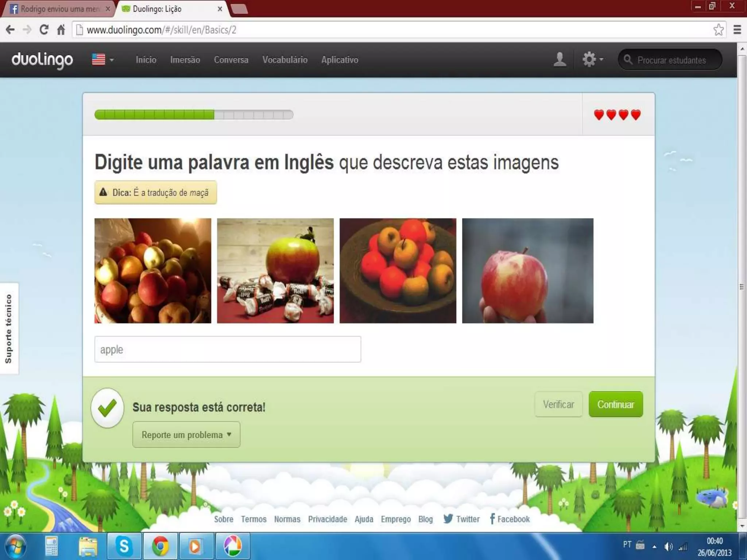Click the single apple in hand image

click(x=527, y=271)
